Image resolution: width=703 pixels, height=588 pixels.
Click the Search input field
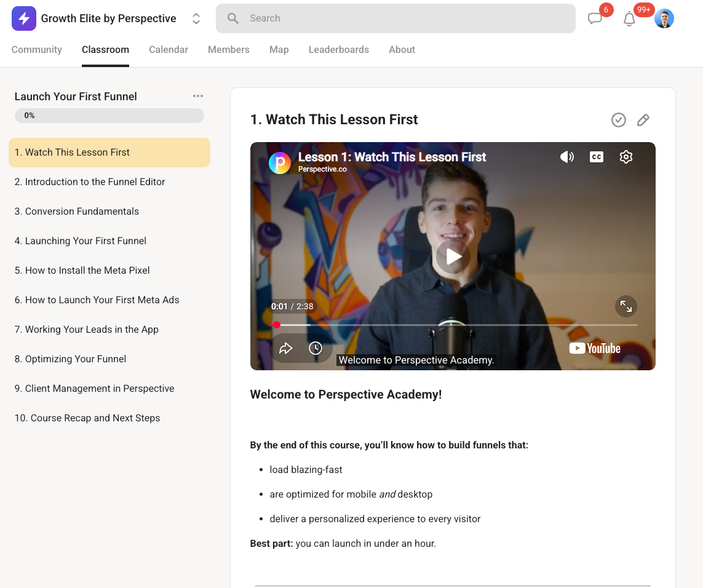pos(395,18)
